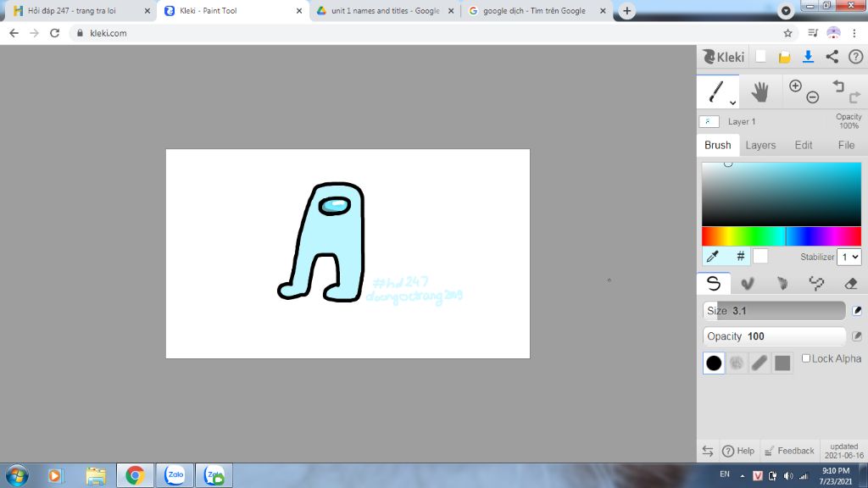Redo the undone stroke
The height and width of the screenshot is (488, 868).
[855, 97]
